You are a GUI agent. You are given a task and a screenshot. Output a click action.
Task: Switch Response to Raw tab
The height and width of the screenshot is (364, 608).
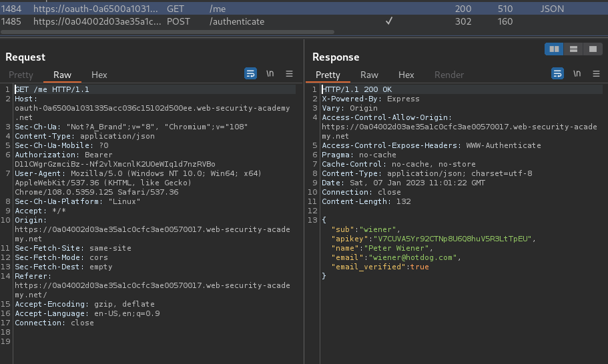click(x=369, y=75)
